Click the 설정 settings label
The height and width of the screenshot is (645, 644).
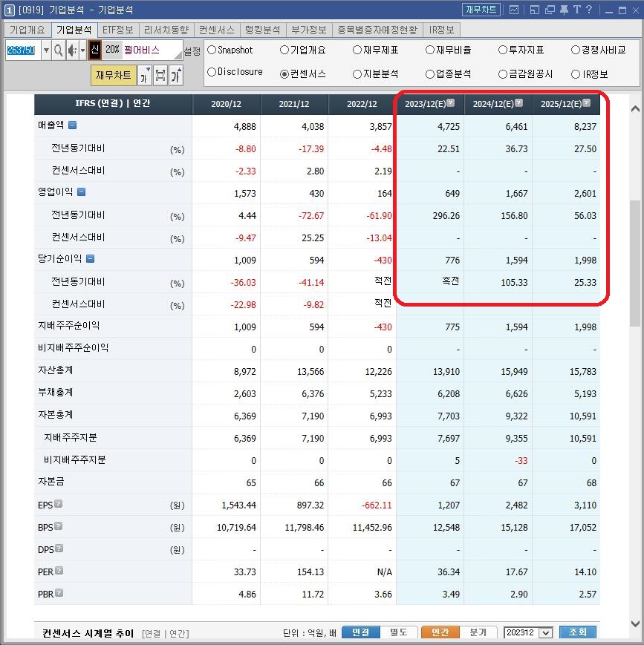click(192, 51)
